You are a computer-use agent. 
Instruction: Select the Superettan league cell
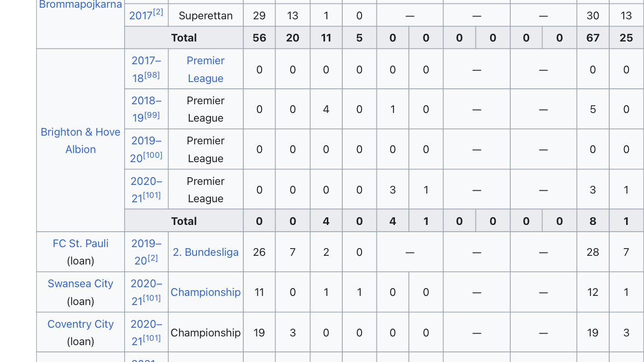click(x=206, y=15)
